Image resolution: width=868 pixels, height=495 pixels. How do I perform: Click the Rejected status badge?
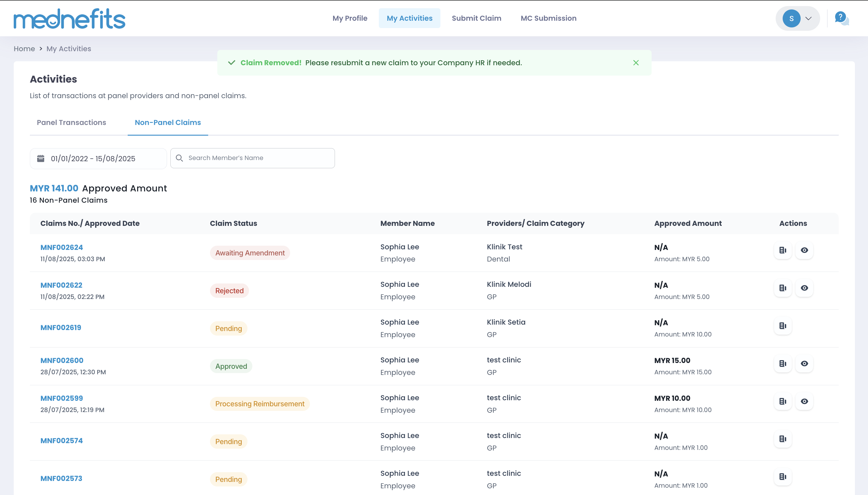[x=229, y=291]
